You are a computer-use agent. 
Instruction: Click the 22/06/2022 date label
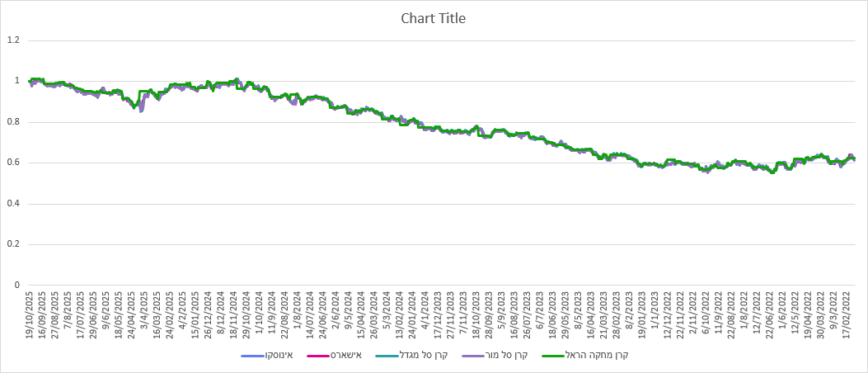pyautogui.click(x=771, y=314)
